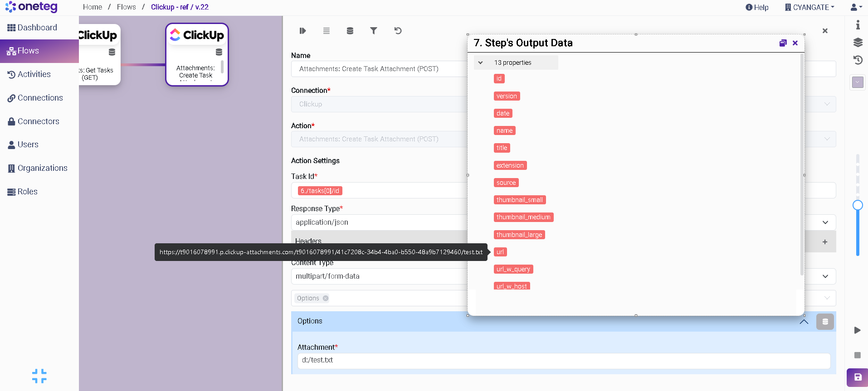Click the undo arrow icon in step toolbar

coord(398,31)
